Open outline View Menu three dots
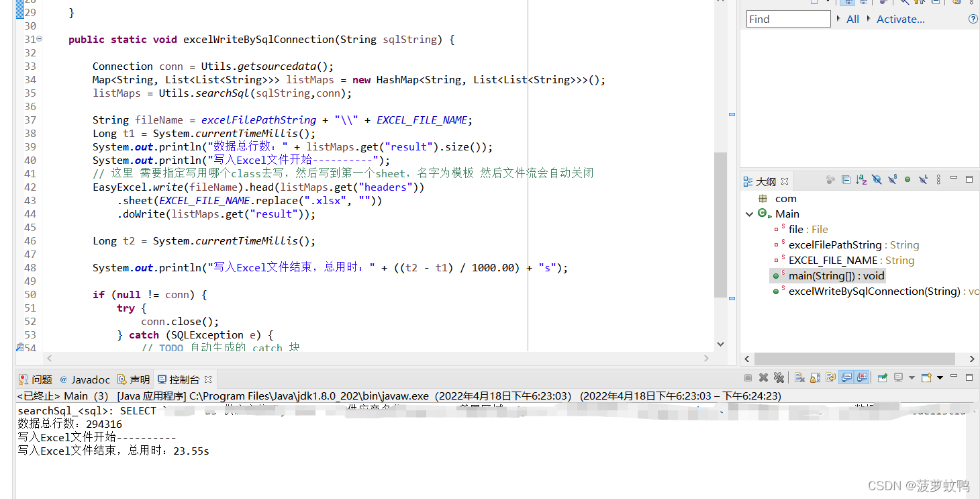Screen dimensions: 980x499 point(938,179)
